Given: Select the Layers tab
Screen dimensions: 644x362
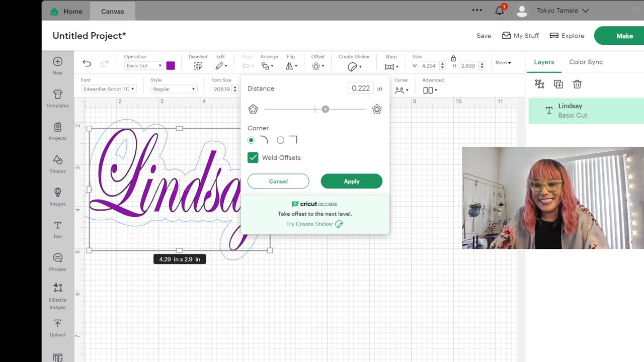Looking at the screenshot, I should pyautogui.click(x=544, y=62).
